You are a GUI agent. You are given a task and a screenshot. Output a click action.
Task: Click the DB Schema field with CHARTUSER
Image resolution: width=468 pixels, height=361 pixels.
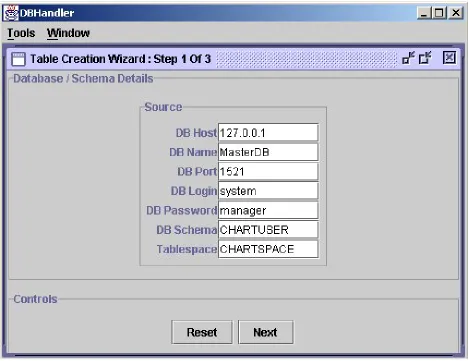[268, 229]
